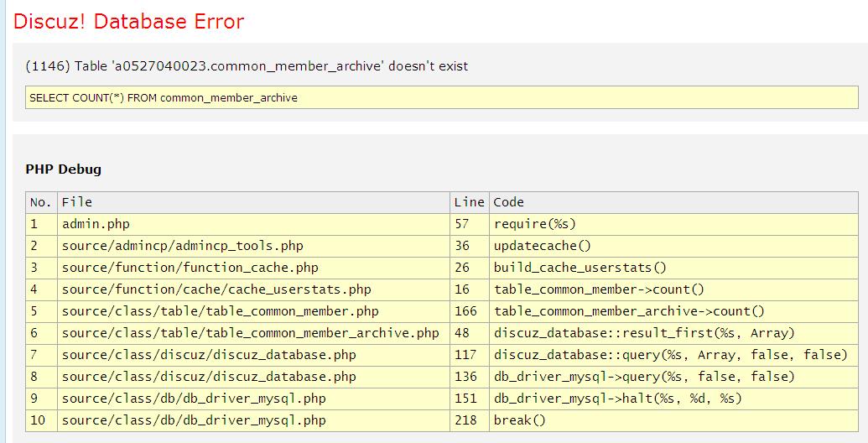This screenshot has width=868, height=443.
Task: Click line number 151 cell
Action: pos(470,399)
